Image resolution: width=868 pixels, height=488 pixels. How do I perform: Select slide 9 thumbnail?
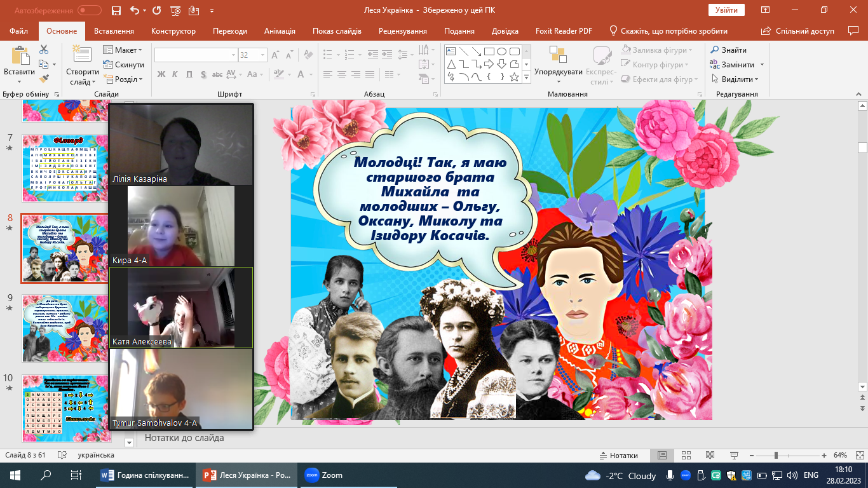point(67,328)
